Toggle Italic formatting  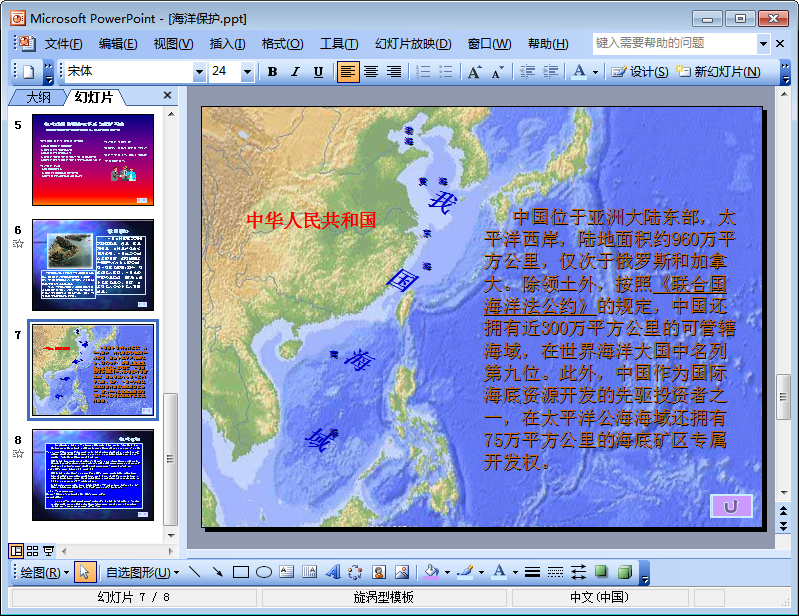296,72
